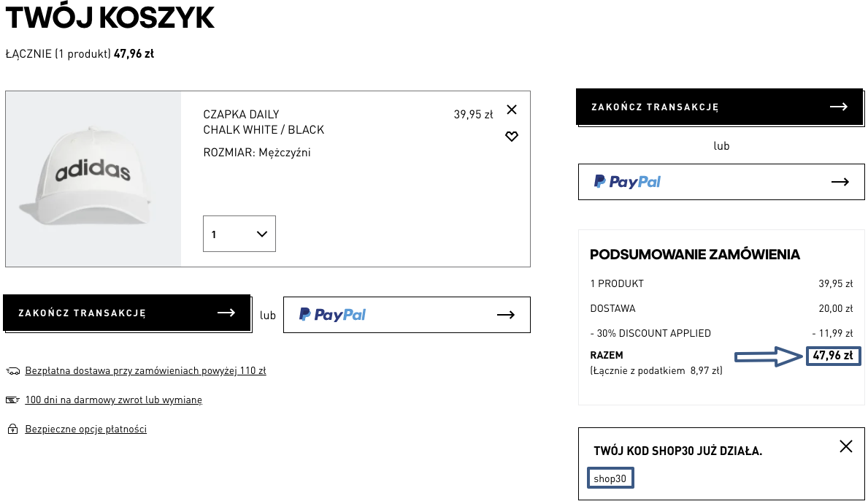Open the free delivery over 110 zł link

[145, 371]
